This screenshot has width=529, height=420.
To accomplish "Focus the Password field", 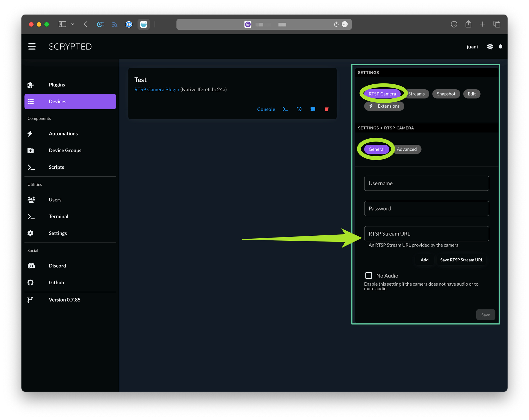I will (426, 208).
